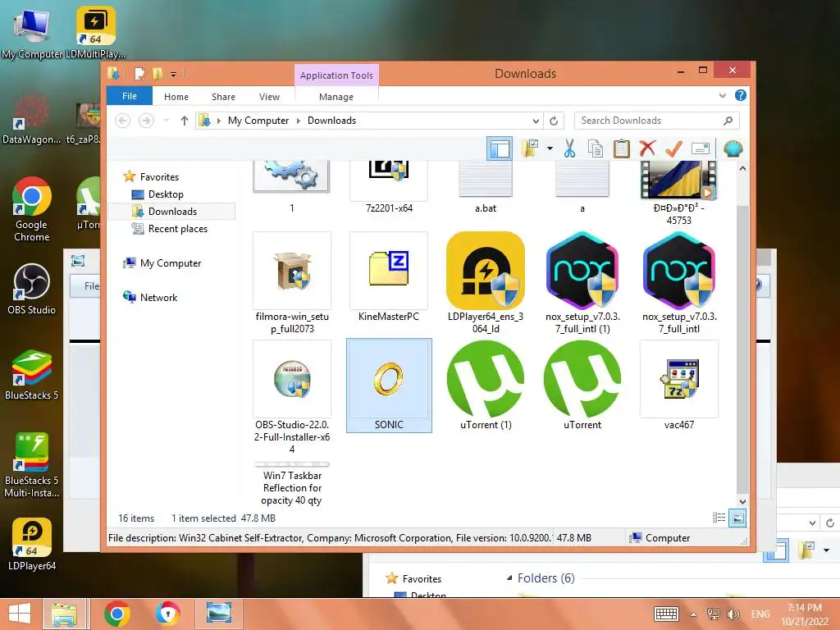The image size is (840, 630).
Task: Click the volume speaker tray icon
Action: (733, 614)
